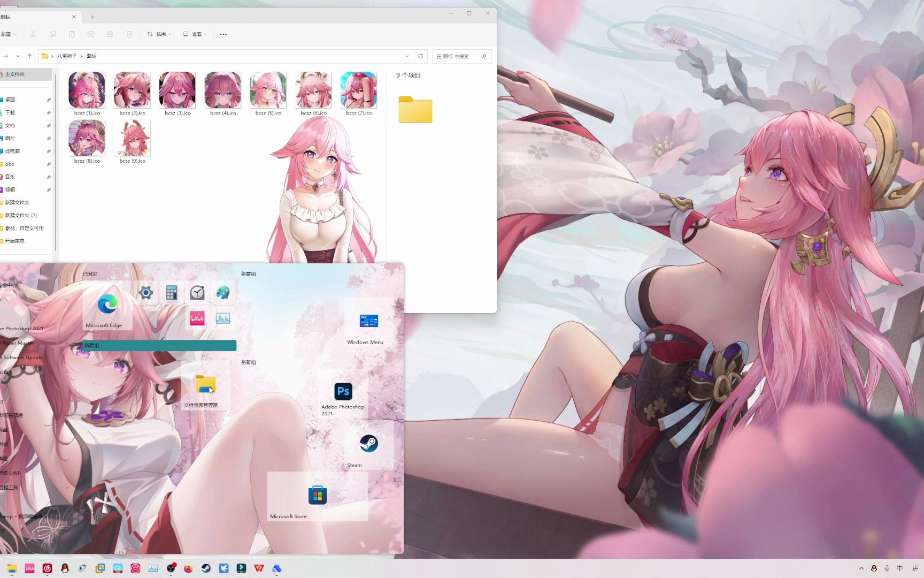Click the Delete trash icon in Explorer toolbar
The height and width of the screenshot is (578, 924).
tap(129, 34)
